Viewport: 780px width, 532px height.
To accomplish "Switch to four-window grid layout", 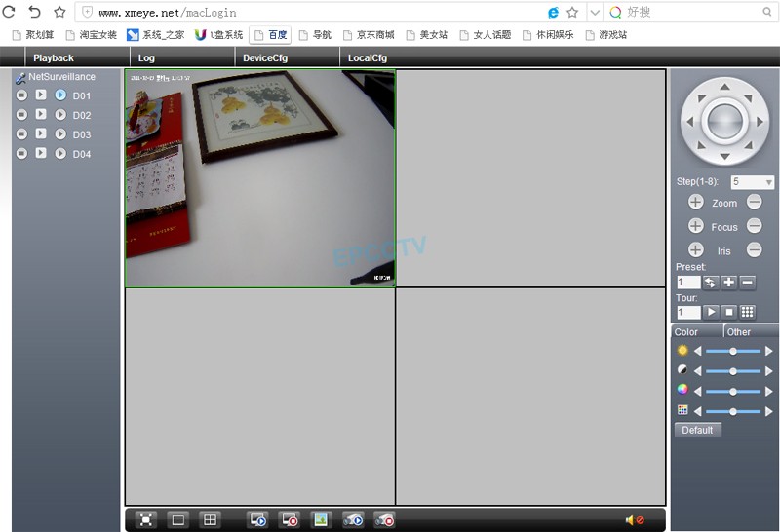I will point(209,520).
